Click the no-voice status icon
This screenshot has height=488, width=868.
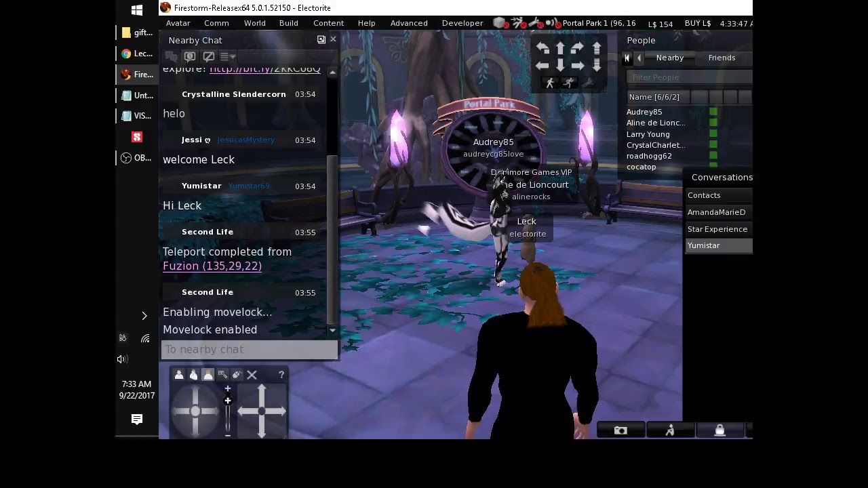pyautogui.click(x=553, y=23)
